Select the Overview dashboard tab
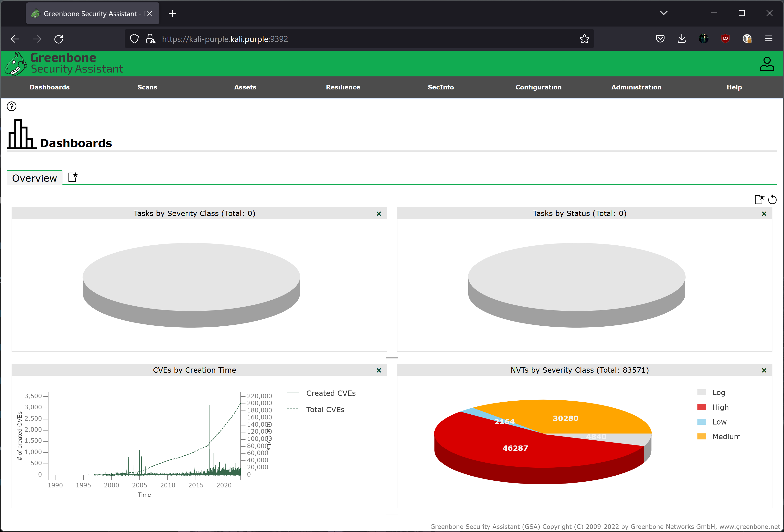 click(x=34, y=178)
